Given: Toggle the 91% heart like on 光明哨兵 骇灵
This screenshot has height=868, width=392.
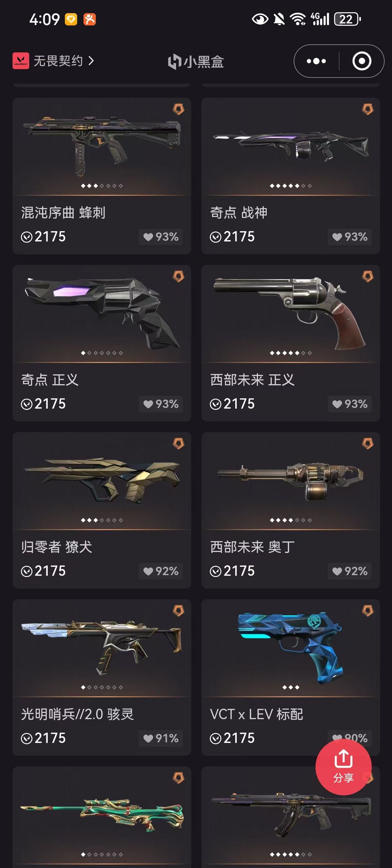Looking at the screenshot, I should [x=160, y=738].
